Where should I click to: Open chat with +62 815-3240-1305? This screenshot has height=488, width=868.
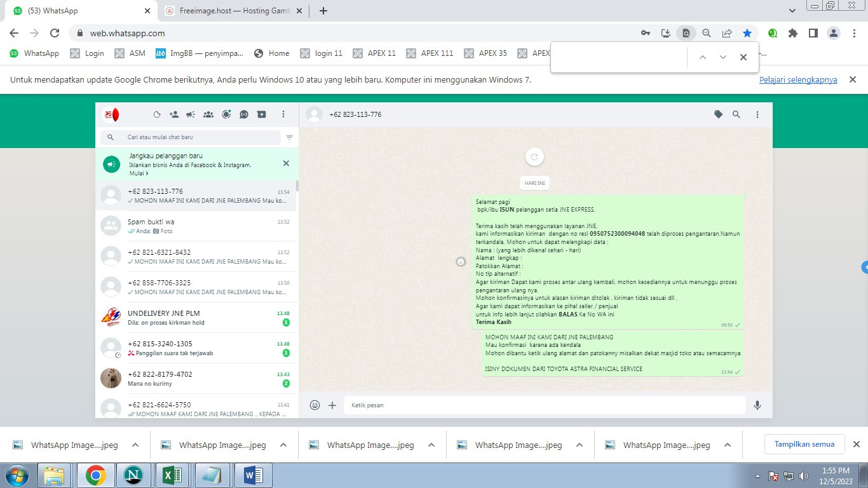[196, 348]
